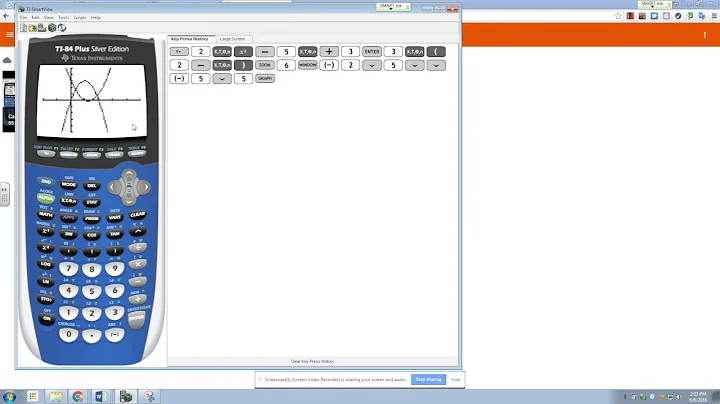Screen dimensions: 720x404
Task: Open the Tools menu
Action: [63, 17]
